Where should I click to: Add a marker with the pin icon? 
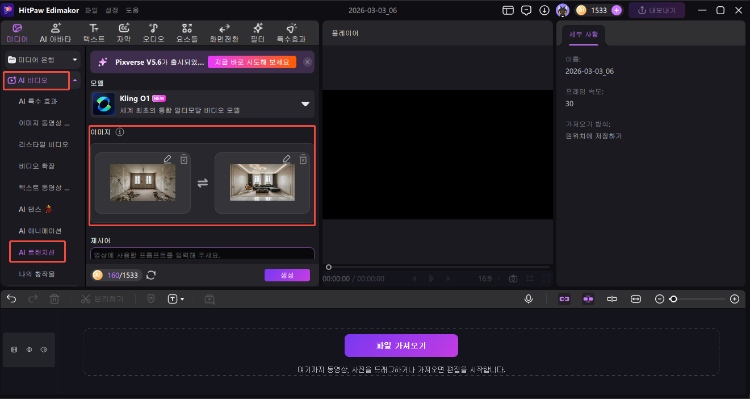pyautogui.click(x=151, y=299)
